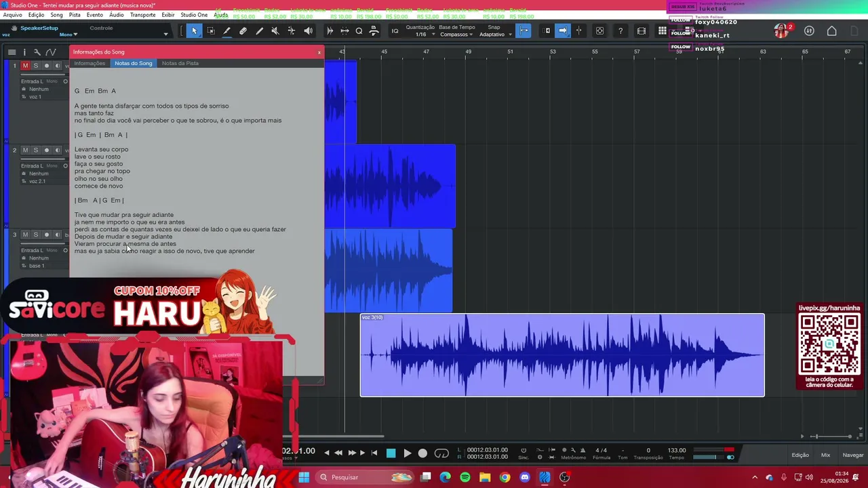Open Spotify from the taskbar
Image resolution: width=868 pixels, height=488 pixels.
tap(465, 477)
